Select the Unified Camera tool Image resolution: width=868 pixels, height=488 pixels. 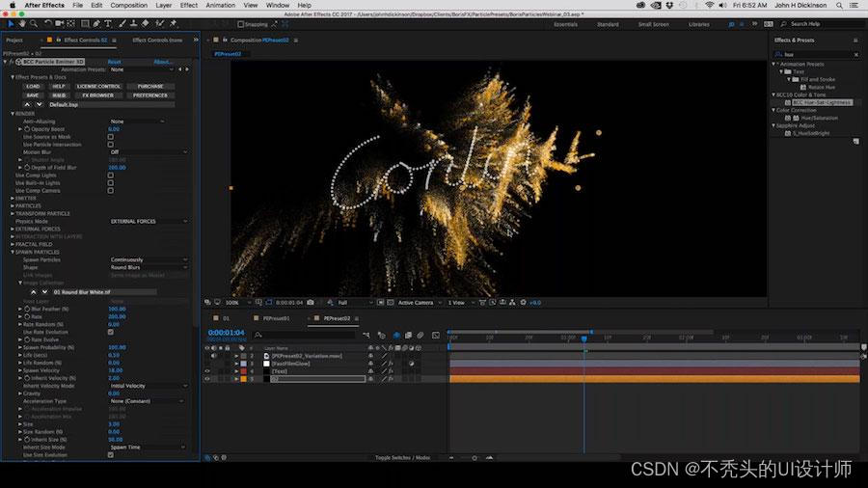pyautogui.click(x=59, y=24)
